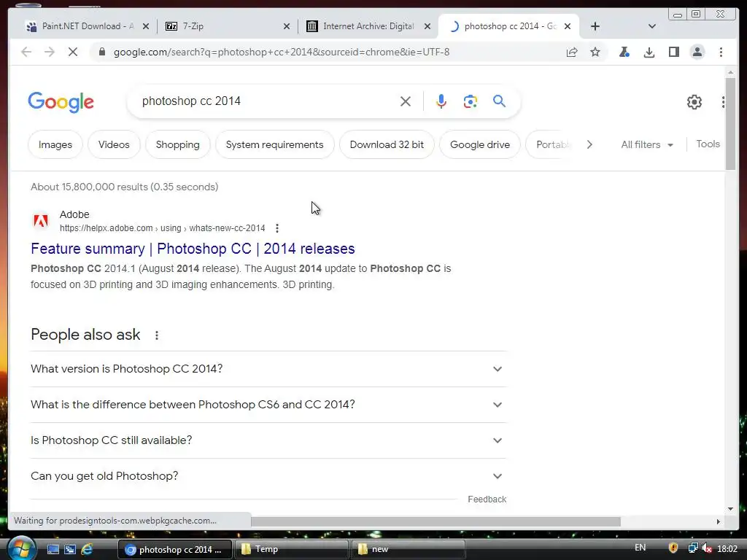Open the volume tray icon
Viewport: 747px width, 560px height.
click(707, 548)
